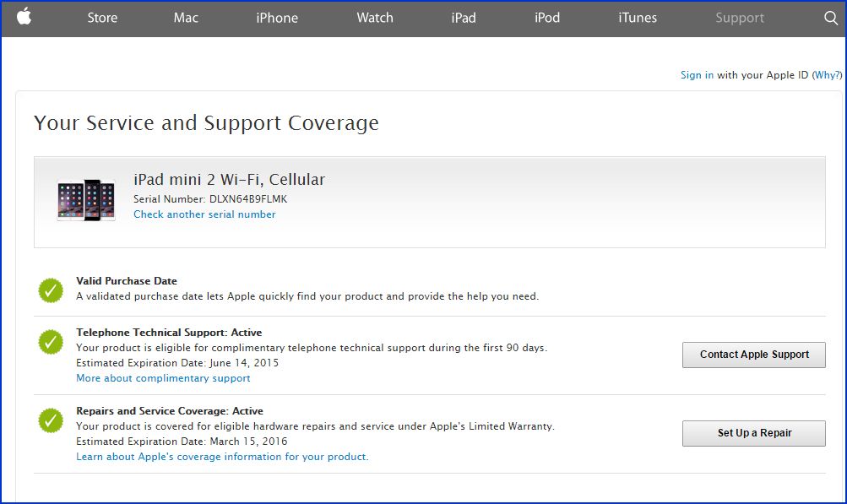The image size is (847, 504).
Task: Click Check another serial number link
Action: [204, 214]
